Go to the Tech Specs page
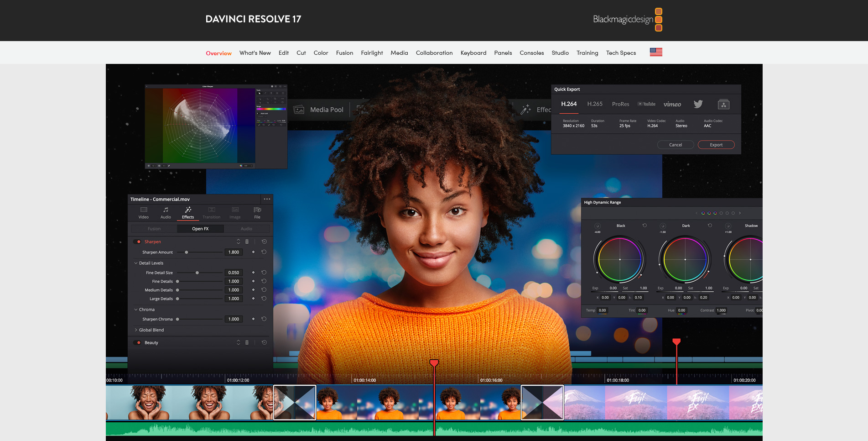The width and height of the screenshot is (868, 441). point(621,53)
